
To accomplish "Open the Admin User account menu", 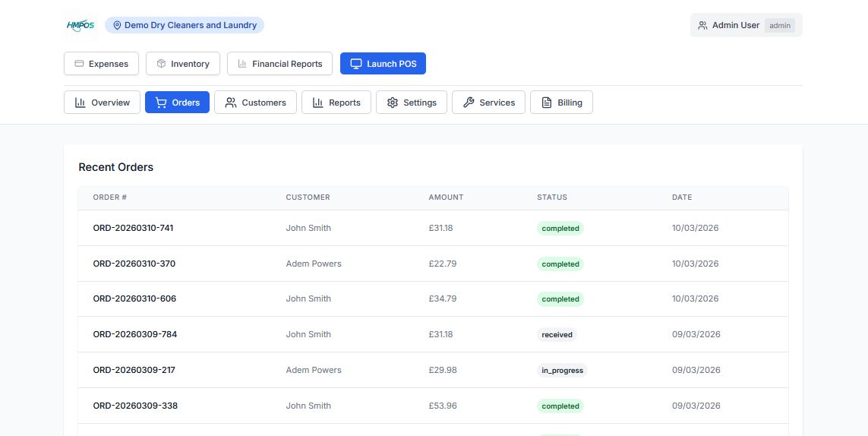I will pos(746,25).
